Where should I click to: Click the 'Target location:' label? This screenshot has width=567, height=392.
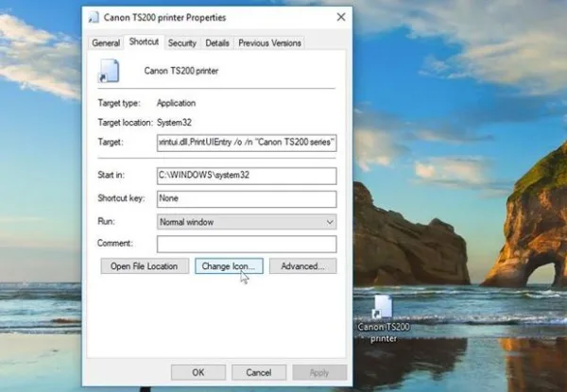point(126,123)
